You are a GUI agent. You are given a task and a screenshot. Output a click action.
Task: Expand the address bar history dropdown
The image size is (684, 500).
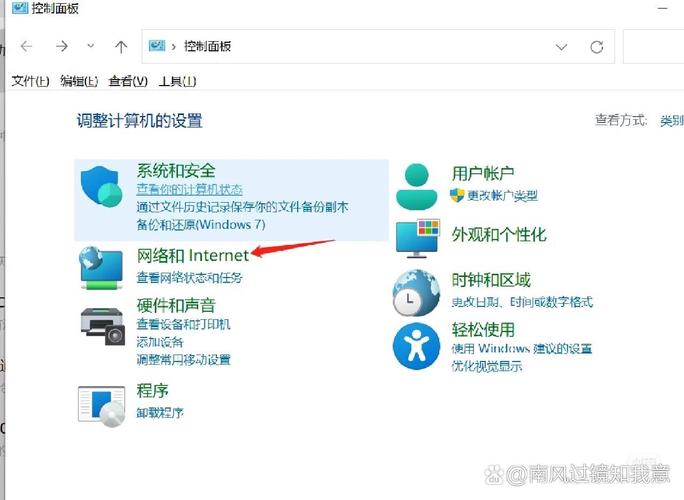coord(561,47)
